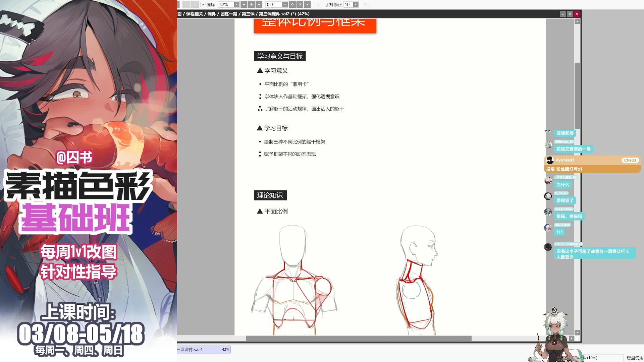Rotate canvas counterclockwise icon

[292, 4]
